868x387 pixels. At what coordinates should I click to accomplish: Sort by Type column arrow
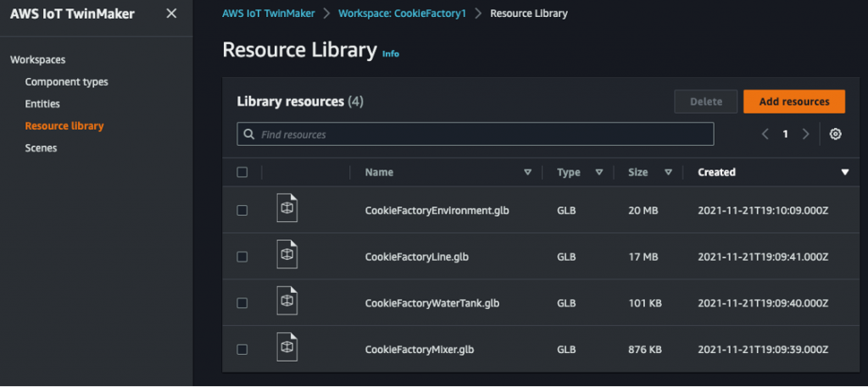598,173
